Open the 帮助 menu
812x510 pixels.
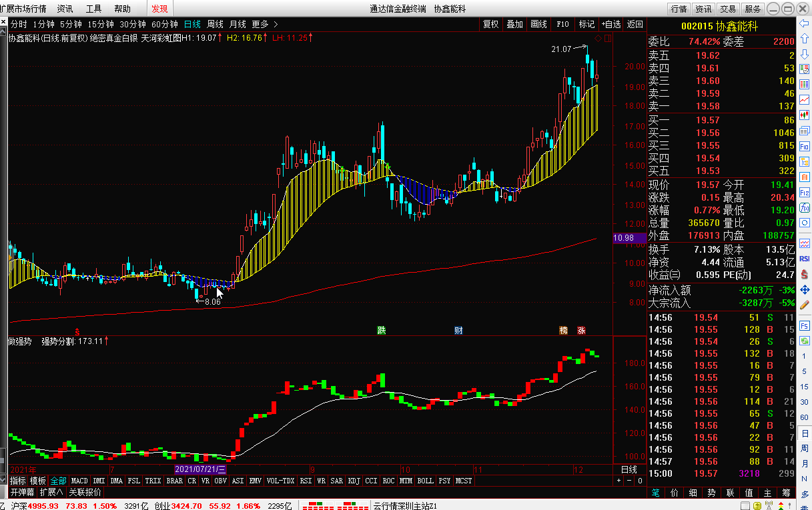[122, 9]
